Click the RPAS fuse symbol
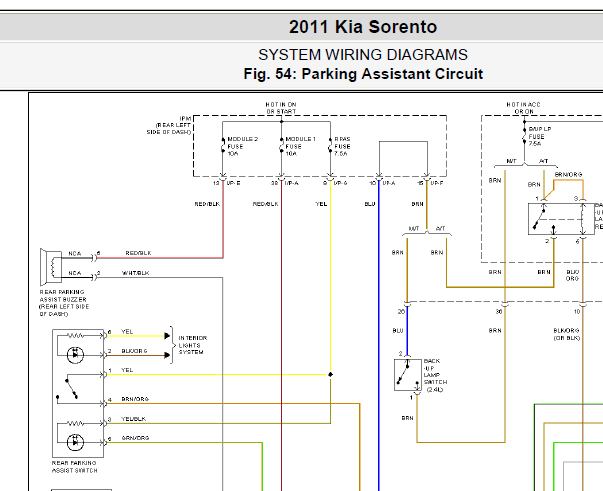 330,145
